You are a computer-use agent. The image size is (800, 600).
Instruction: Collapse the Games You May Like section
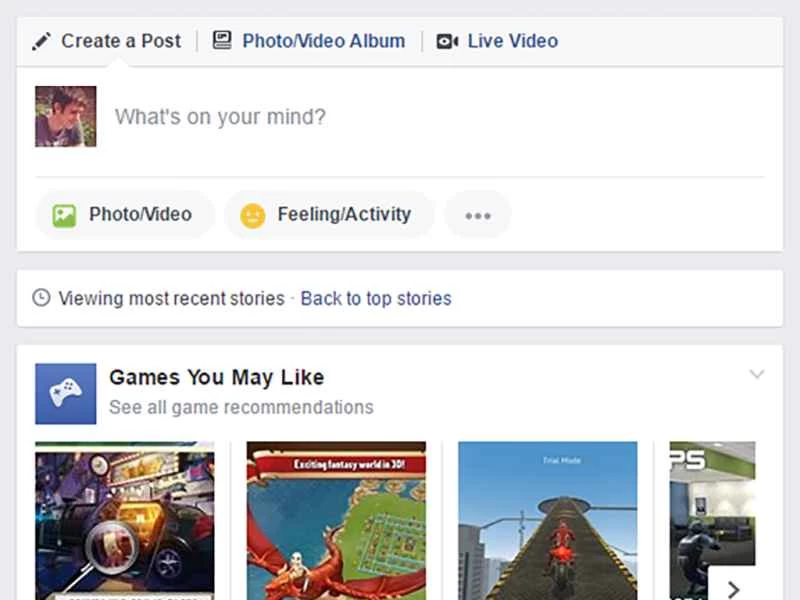point(757,374)
